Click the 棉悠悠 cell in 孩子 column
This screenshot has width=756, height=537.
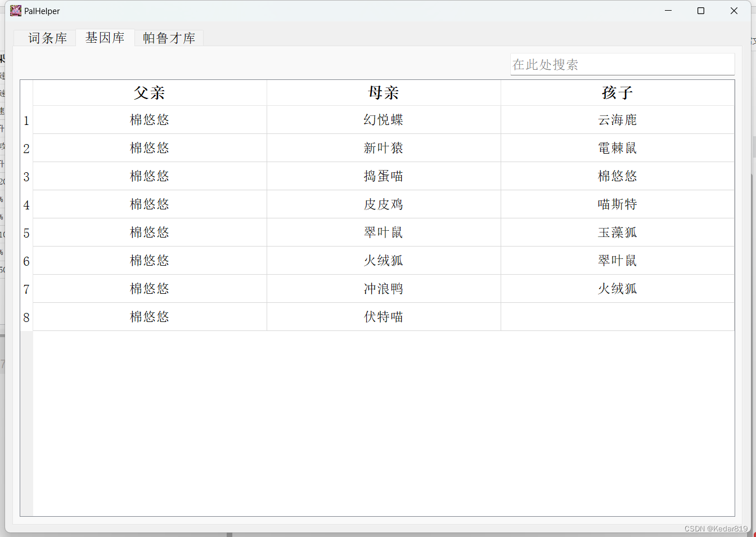tap(618, 176)
